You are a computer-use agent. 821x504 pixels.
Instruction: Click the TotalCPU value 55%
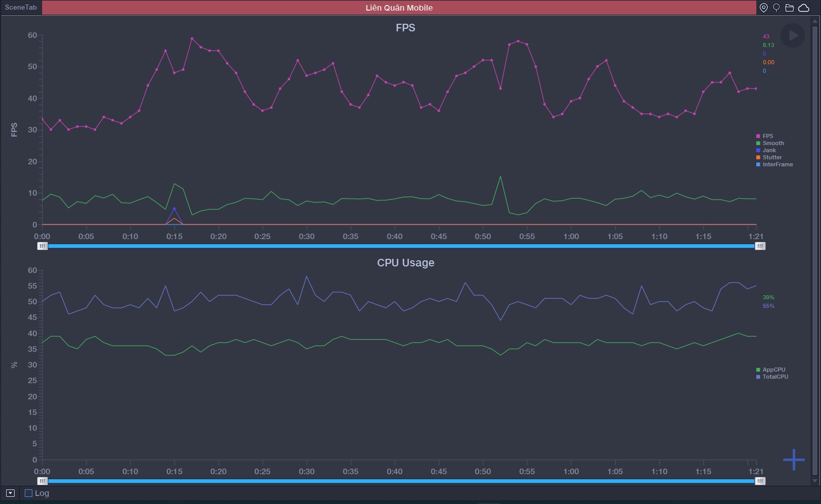[x=768, y=306]
